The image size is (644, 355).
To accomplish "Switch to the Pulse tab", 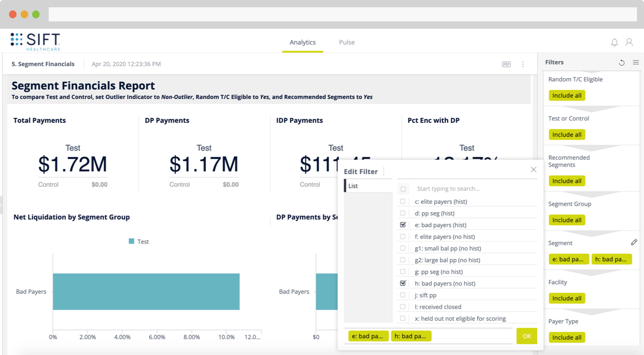I will point(347,42).
